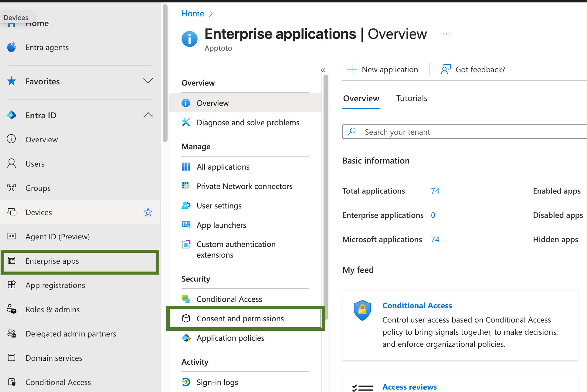The width and height of the screenshot is (587, 392).
Task: Click the User settings icon under Manage
Action: click(x=186, y=205)
